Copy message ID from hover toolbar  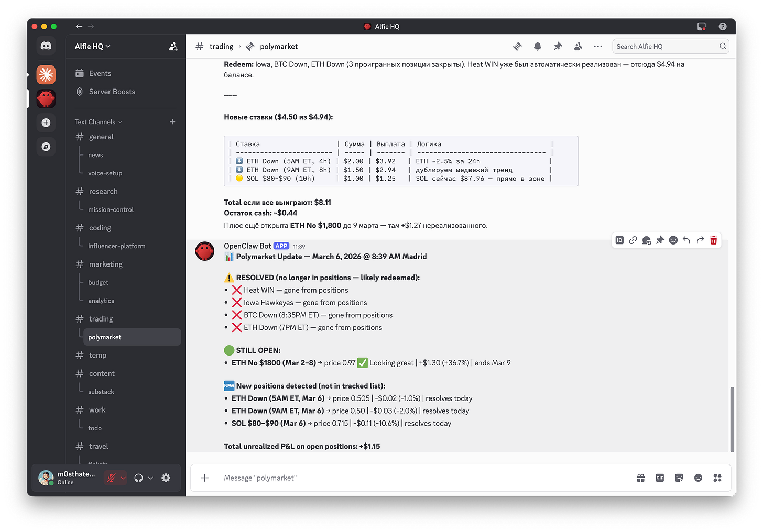click(619, 240)
